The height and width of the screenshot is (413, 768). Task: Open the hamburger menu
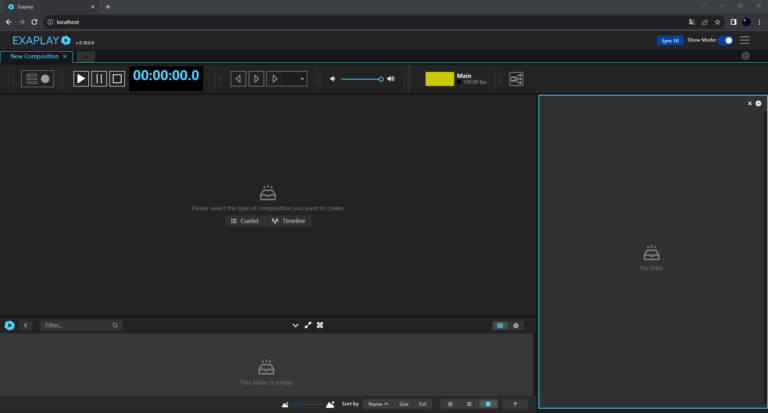pos(745,40)
